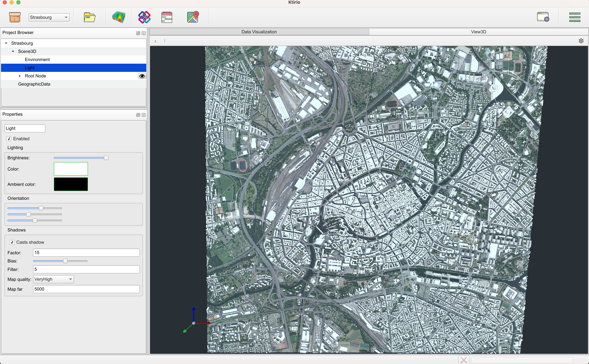Open the yellow folder toolbar icon
The height and width of the screenshot is (364, 589).
90,17
